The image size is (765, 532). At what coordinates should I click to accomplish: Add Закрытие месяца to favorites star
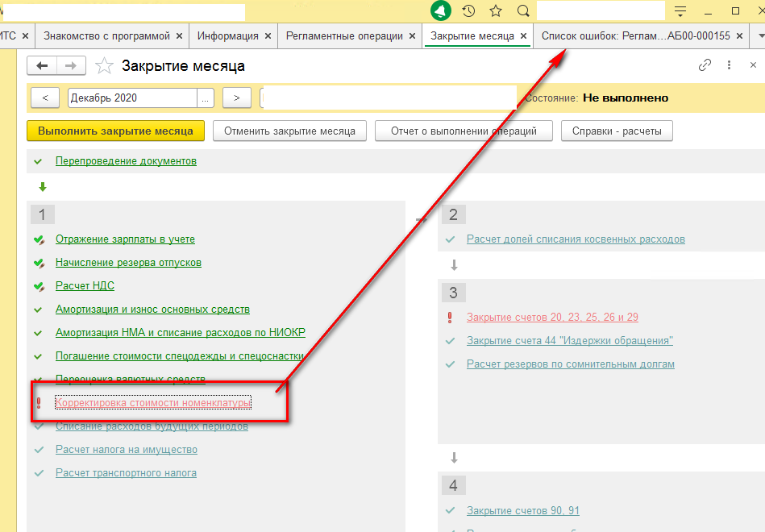(104, 66)
